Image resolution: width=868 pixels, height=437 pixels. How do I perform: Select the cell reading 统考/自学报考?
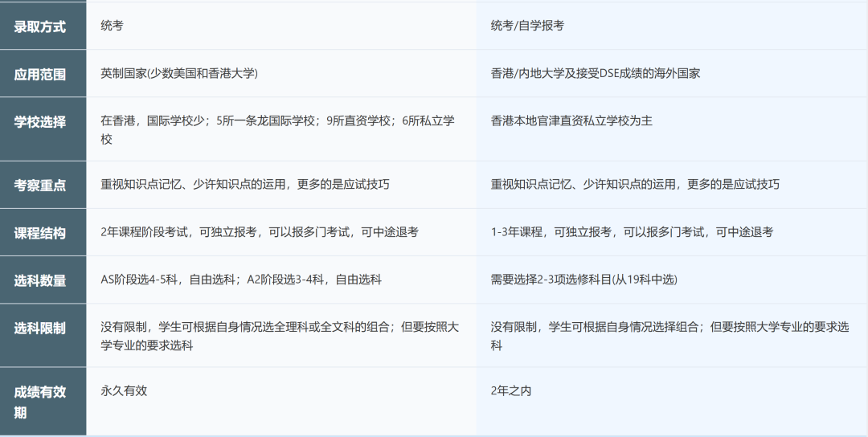(x=672, y=26)
